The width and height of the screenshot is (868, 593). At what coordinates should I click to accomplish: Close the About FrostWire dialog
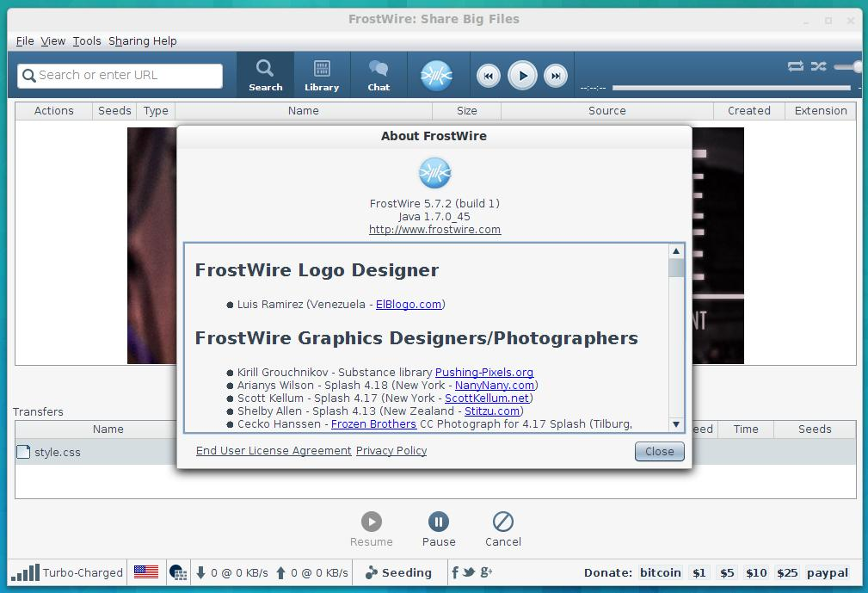pos(659,452)
